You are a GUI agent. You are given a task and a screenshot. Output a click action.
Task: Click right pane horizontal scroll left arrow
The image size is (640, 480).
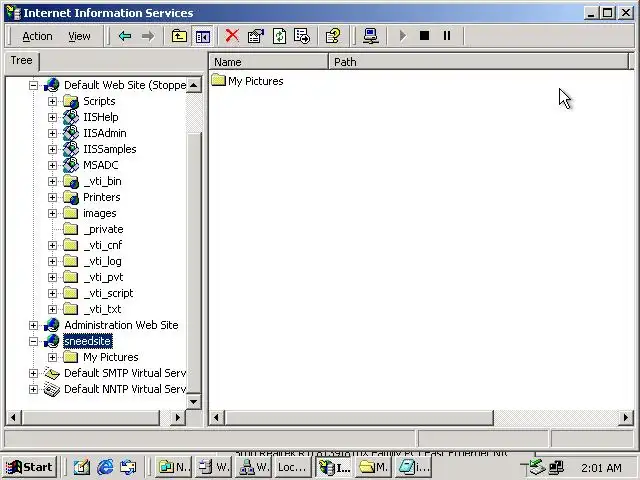click(x=216, y=418)
